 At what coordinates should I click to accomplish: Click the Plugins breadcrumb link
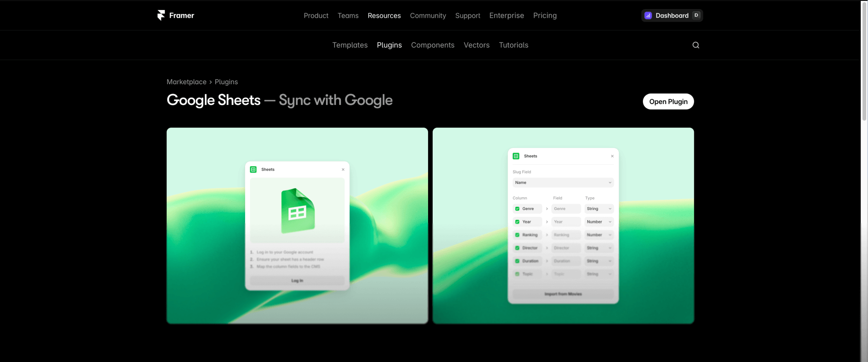click(226, 82)
